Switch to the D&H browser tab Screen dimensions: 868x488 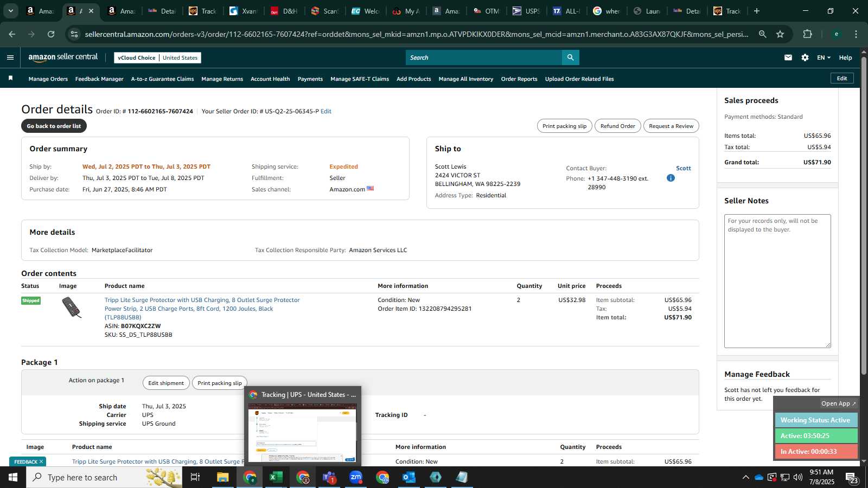point(284,11)
